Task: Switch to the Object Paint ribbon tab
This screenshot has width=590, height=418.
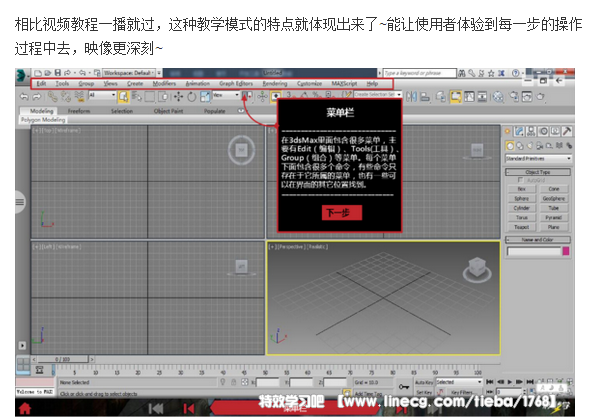Action: click(168, 111)
